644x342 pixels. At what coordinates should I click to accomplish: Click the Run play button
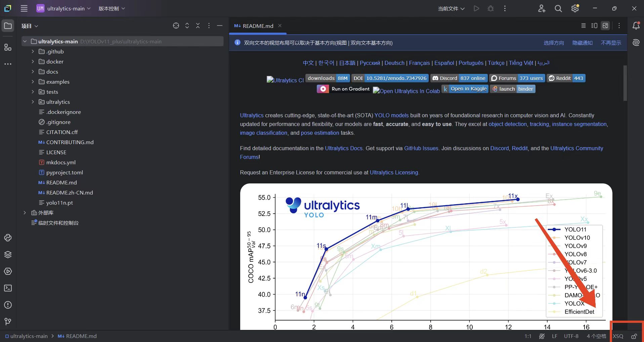click(x=476, y=8)
